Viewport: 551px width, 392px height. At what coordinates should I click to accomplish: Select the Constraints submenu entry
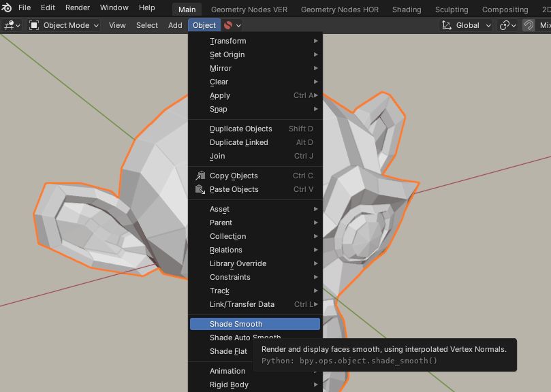pyautogui.click(x=255, y=278)
